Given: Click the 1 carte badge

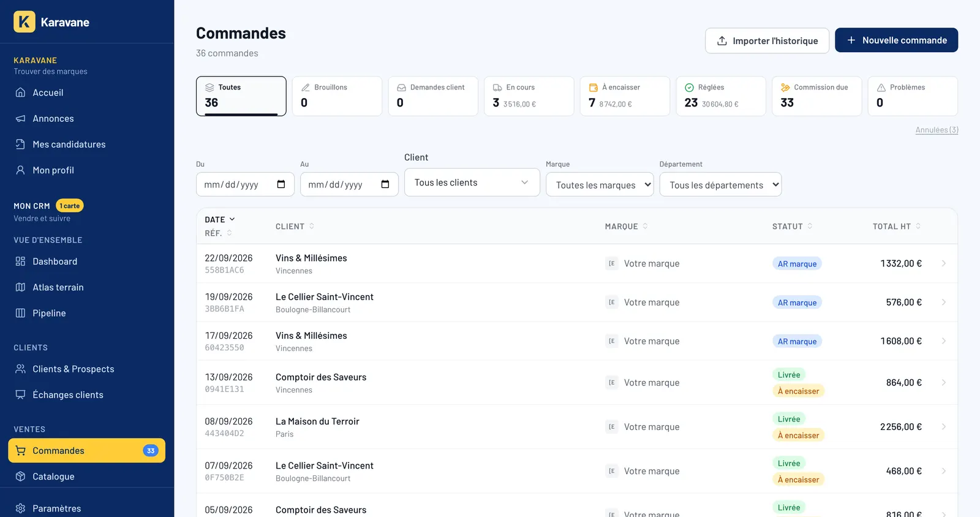Looking at the screenshot, I should [70, 206].
